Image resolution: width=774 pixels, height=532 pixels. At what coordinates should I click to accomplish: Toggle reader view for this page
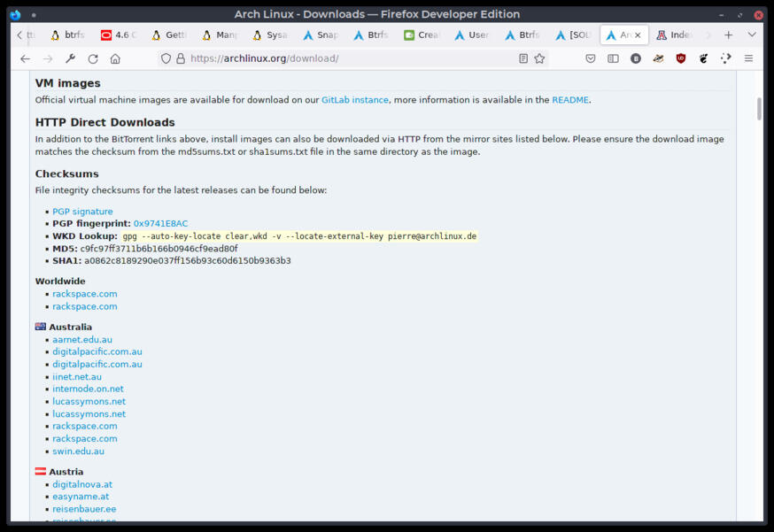(x=523, y=58)
